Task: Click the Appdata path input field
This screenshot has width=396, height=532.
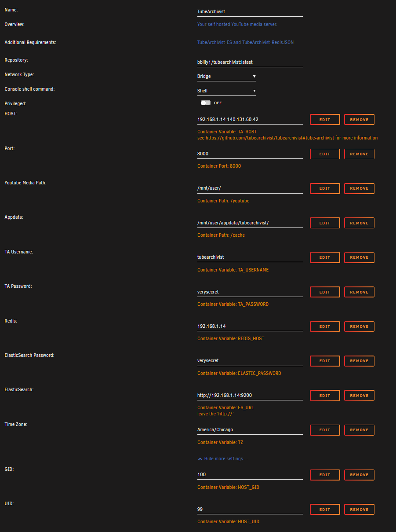Action: point(250,223)
